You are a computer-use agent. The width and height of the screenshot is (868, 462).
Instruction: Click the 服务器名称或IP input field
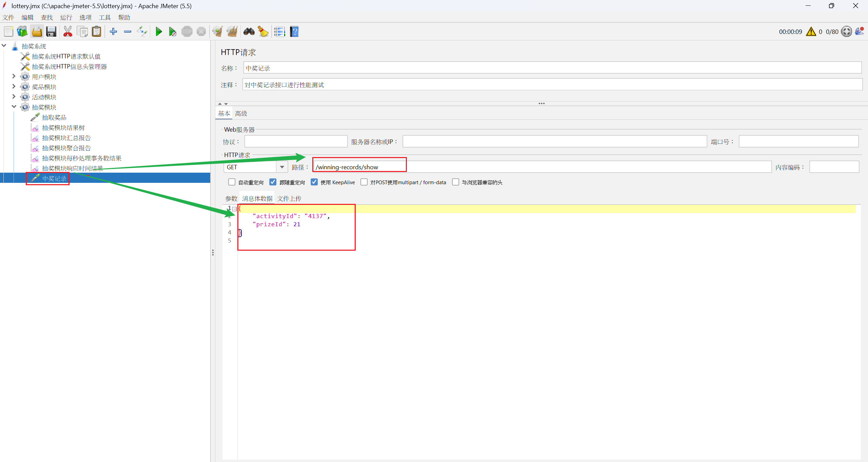coord(554,141)
